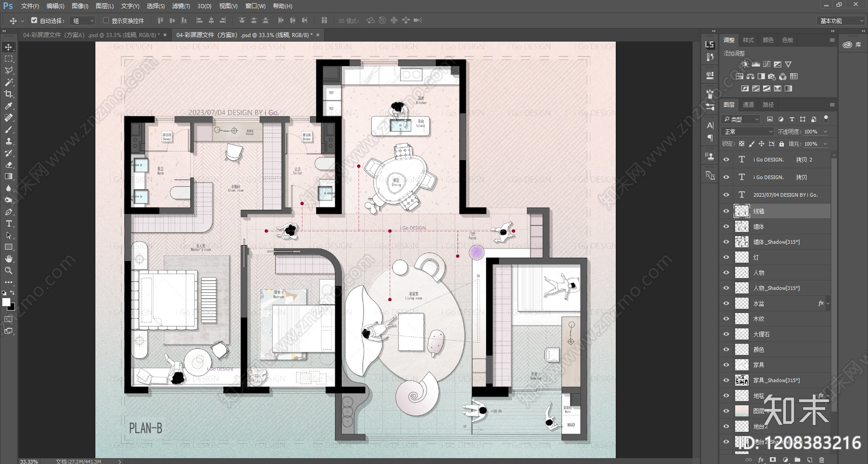The image size is (868, 464).
Task: Select the 大理石 layer thumbnail
Action: point(742,334)
